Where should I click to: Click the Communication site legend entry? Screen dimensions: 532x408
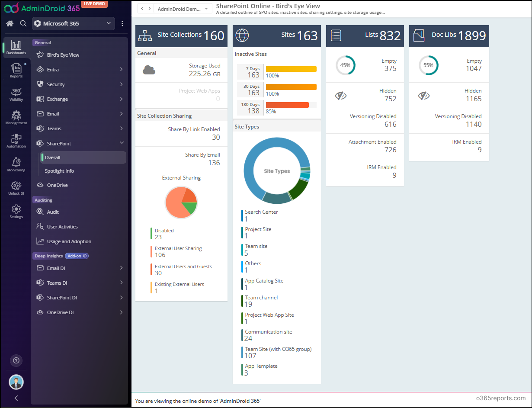267,335
